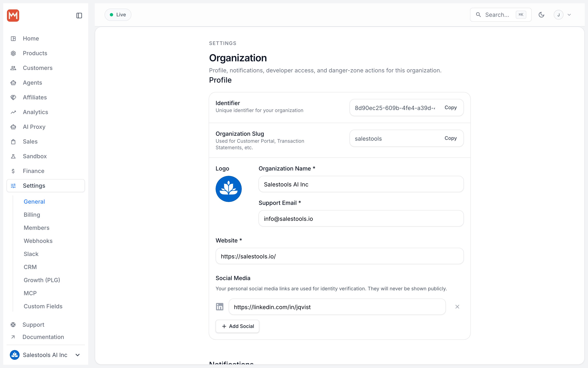
Task: Click the Products icon in sidebar
Action: tap(13, 53)
